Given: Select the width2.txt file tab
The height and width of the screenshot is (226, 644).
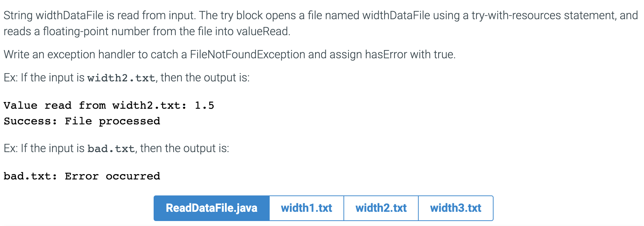Looking at the screenshot, I should [x=381, y=208].
